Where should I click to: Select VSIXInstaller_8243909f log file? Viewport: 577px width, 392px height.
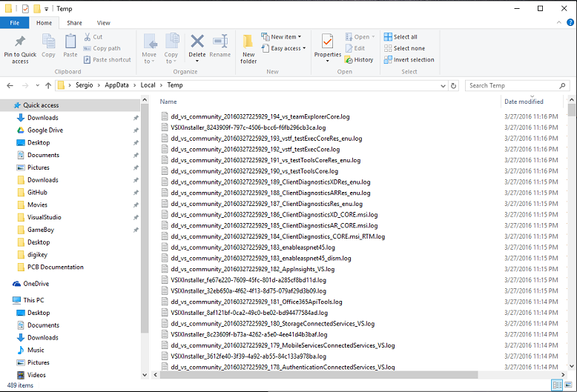(x=248, y=127)
